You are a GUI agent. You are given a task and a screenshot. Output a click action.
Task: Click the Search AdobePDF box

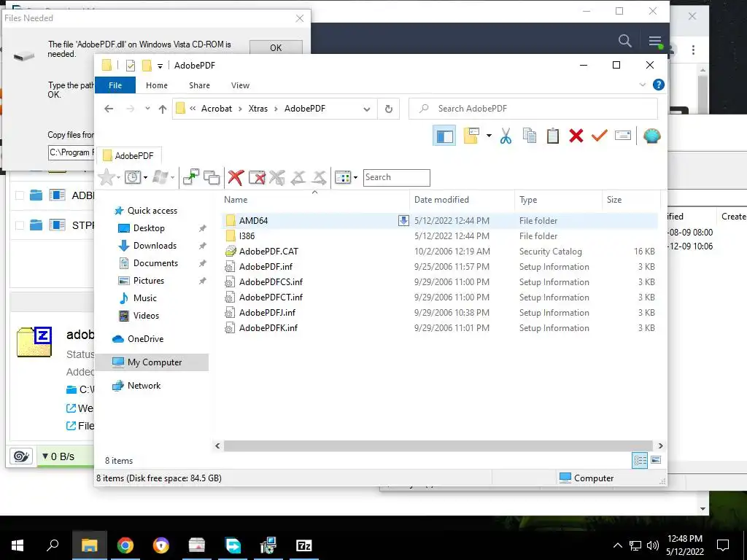click(533, 109)
